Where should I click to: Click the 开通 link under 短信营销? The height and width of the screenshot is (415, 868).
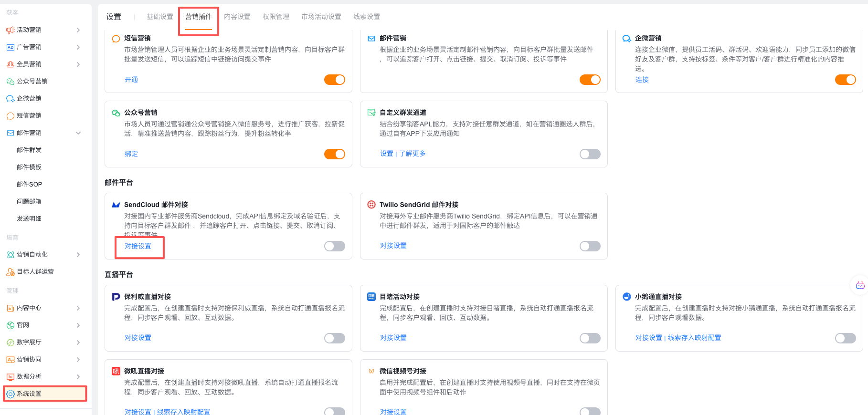(131, 80)
